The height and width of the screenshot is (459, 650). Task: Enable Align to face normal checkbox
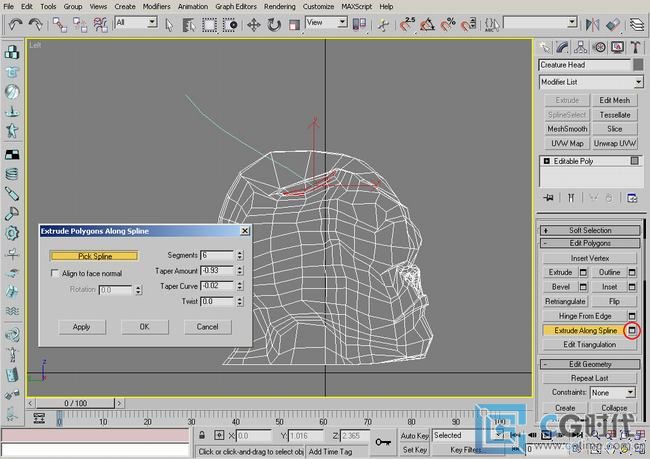tap(55, 273)
